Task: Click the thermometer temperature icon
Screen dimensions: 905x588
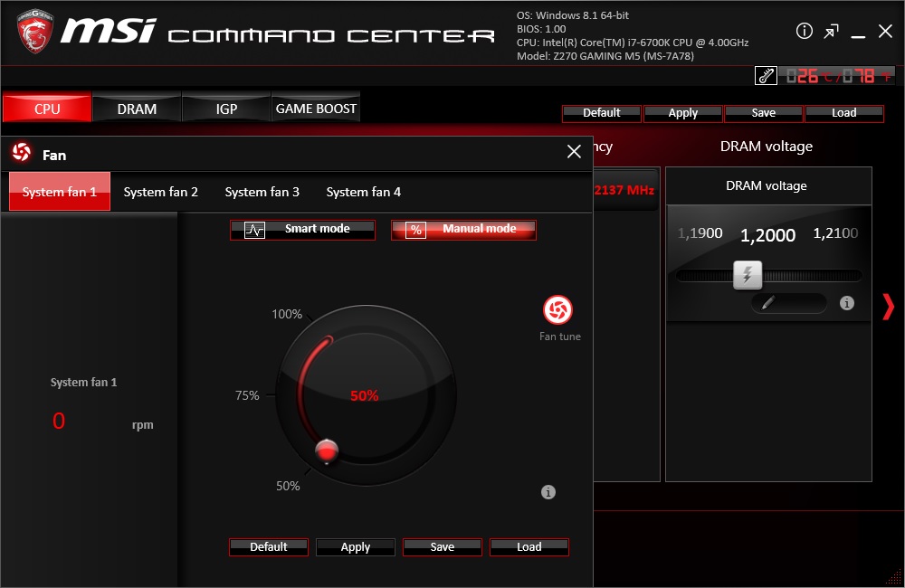Action: [x=766, y=76]
